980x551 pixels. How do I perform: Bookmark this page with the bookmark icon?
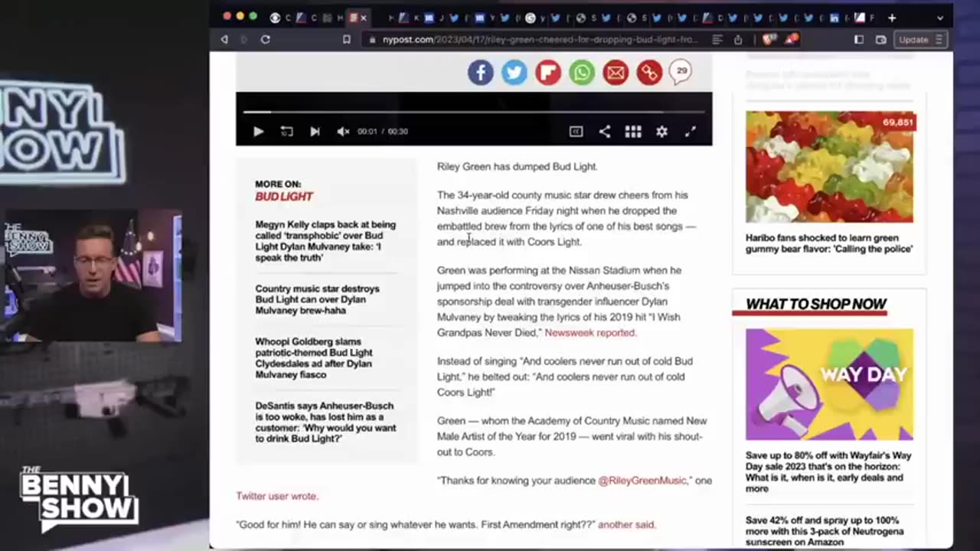pos(347,39)
